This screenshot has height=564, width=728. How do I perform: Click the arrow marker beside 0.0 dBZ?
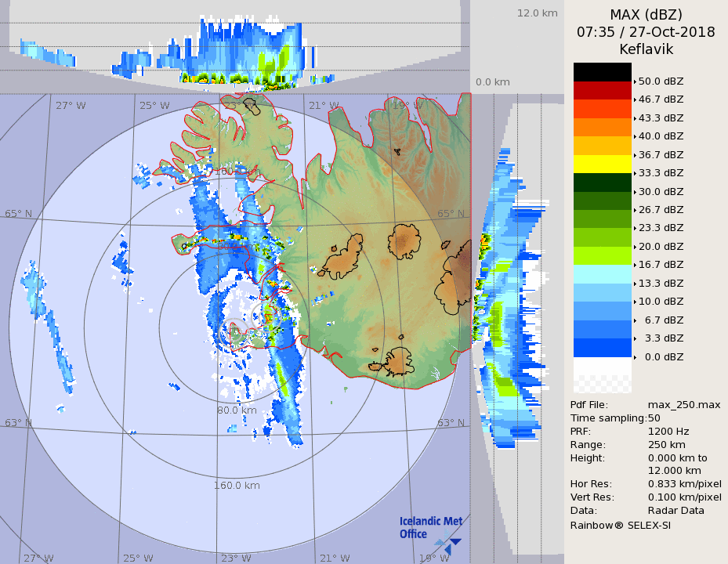click(635, 356)
